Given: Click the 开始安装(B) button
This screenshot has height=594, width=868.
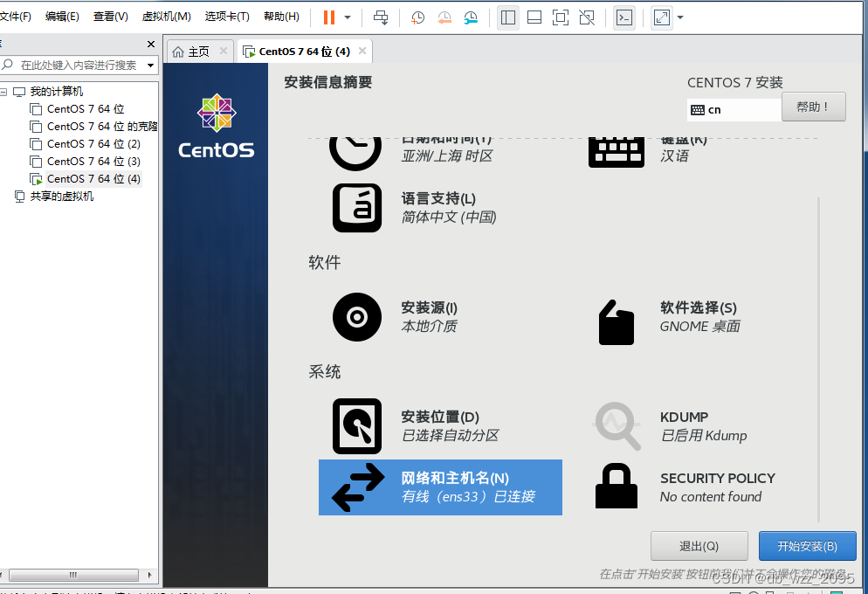Looking at the screenshot, I should click(807, 546).
